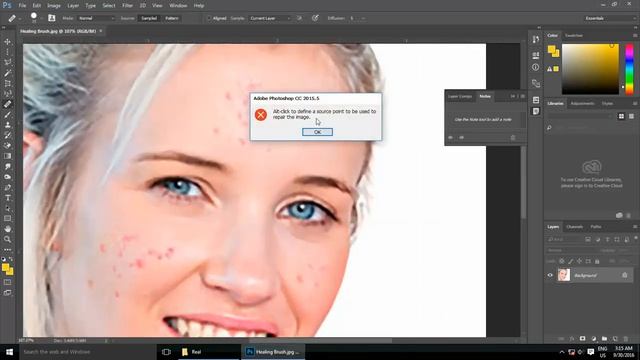Add a layer mask from Layers footer
The width and height of the screenshot is (640, 360).
pos(582,339)
